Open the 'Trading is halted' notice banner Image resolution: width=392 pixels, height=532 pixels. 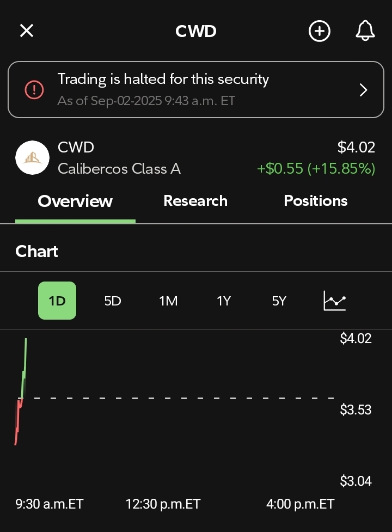coord(196,89)
